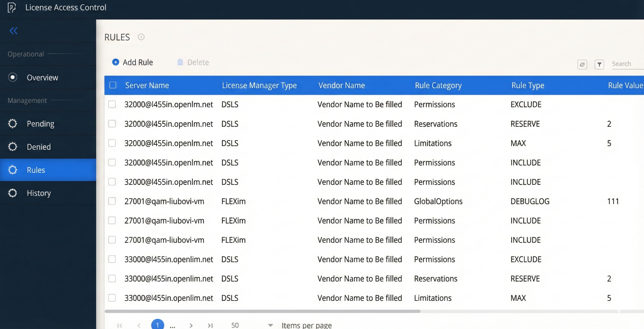
Task: Click the RULES info icon
Action: point(141,37)
